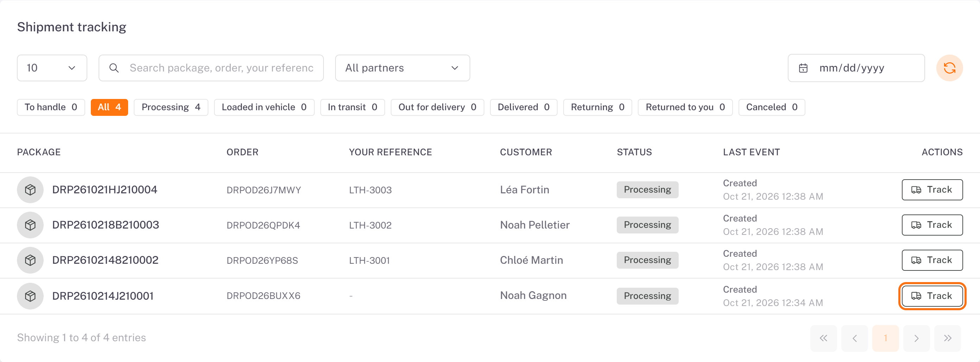Go to previous page arrow
The image size is (980, 362).
pos(854,338)
